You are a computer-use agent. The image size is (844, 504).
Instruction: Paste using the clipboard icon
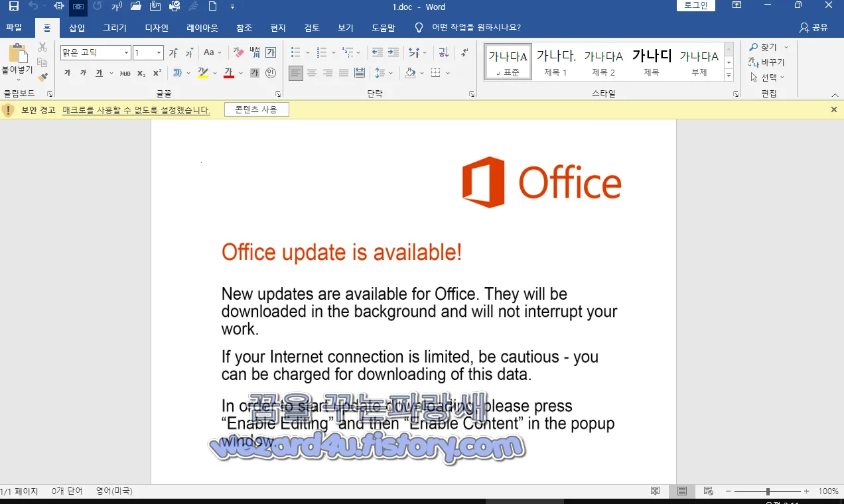(17, 53)
